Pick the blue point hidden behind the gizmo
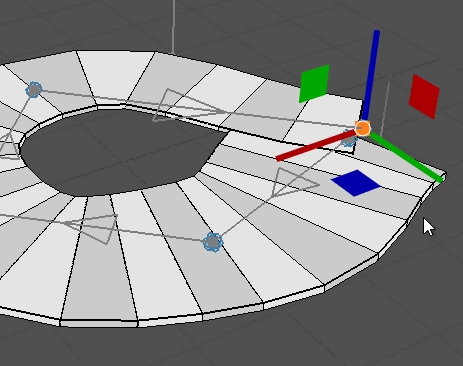 (x=348, y=140)
